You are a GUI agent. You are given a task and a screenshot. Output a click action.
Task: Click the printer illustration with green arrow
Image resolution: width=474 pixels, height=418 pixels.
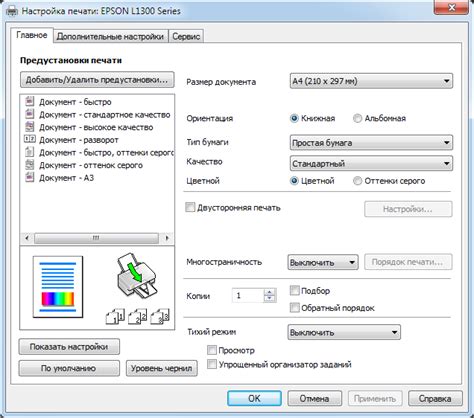(x=136, y=275)
